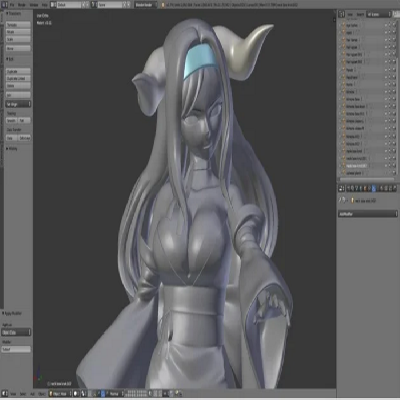
Task: Open the Set Origin dropdown
Action: point(18,104)
